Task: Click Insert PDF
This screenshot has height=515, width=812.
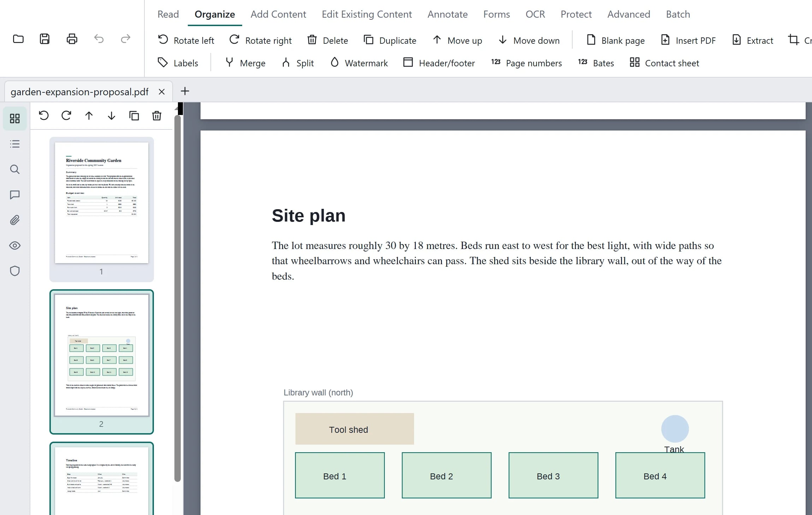Action: coord(688,40)
